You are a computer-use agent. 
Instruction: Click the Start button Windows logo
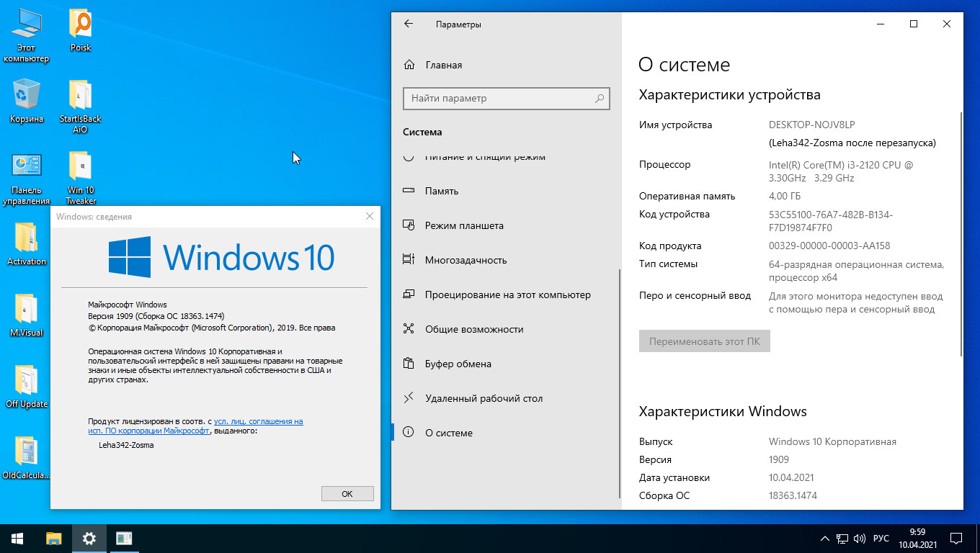(x=17, y=538)
